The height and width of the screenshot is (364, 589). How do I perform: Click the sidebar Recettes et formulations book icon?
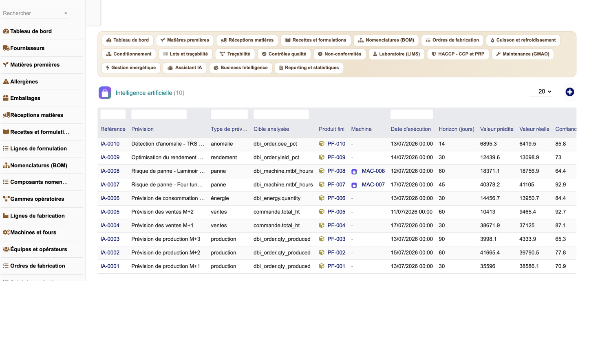(6, 132)
